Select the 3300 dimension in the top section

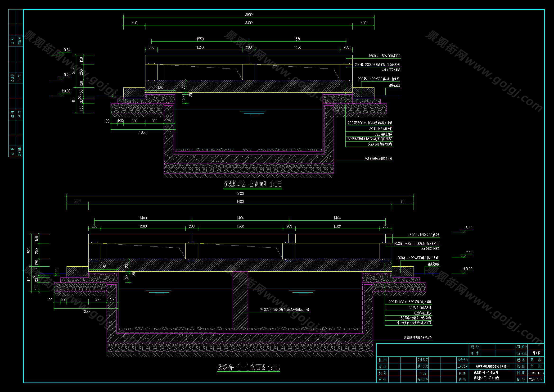(249, 23)
